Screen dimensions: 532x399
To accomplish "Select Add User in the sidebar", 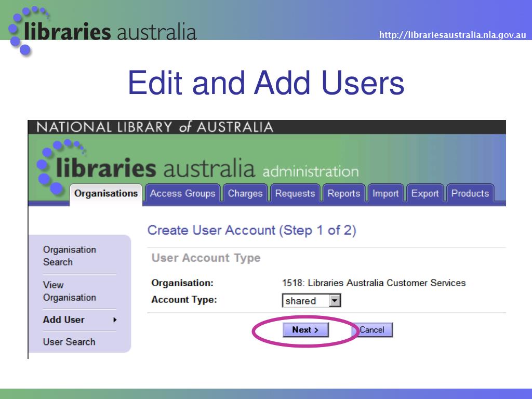I will (x=64, y=320).
